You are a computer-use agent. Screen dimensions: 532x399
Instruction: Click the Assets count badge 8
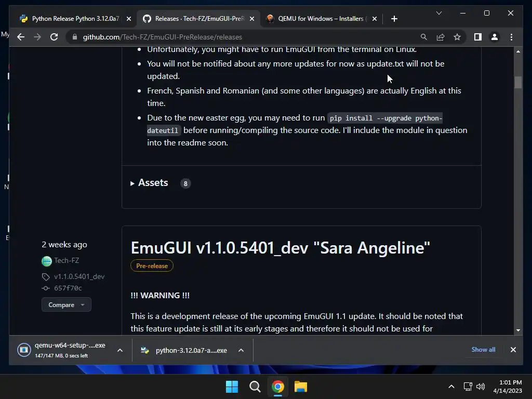click(x=185, y=183)
